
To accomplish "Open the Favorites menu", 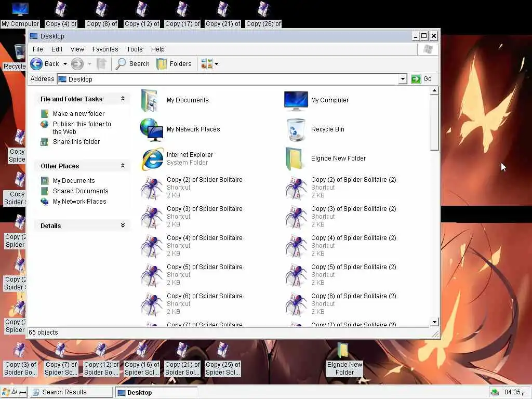I will 105,49.
